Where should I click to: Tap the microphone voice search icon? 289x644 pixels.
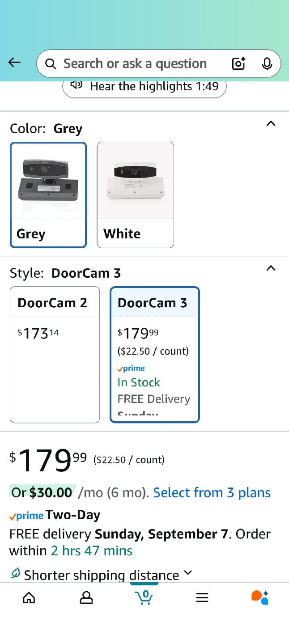[267, 64]
